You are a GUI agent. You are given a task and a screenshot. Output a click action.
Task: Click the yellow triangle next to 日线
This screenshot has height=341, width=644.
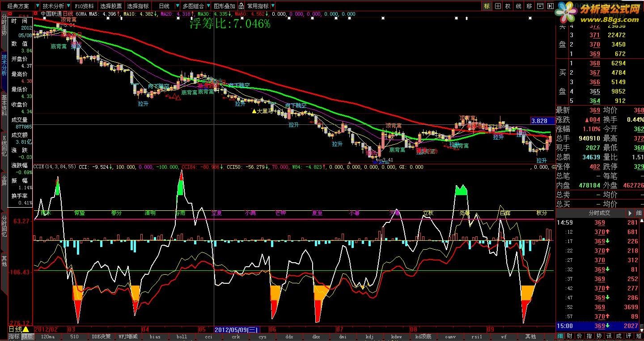point(25,329)
